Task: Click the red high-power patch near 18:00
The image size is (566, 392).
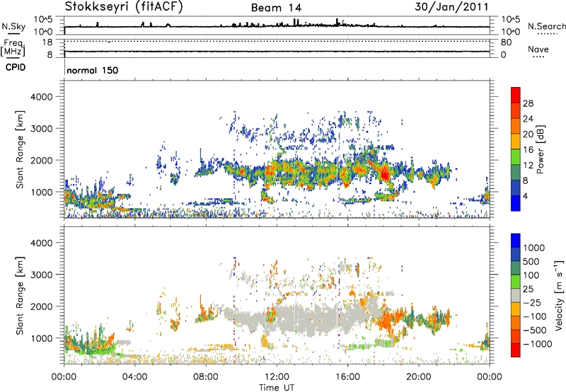Action: pyautogui.click(x=384, y=173)
